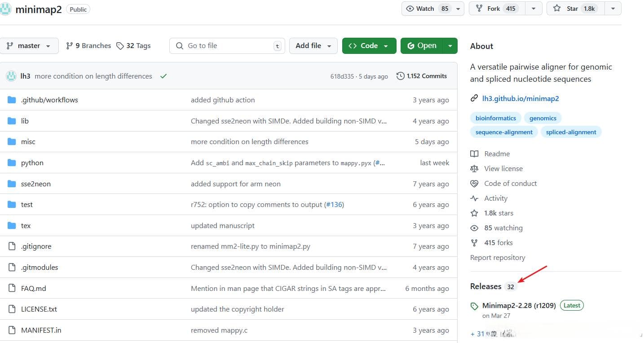Screen dimensions: 644x343
Task: Open pull request #136 link
Action: coord(334,204)
